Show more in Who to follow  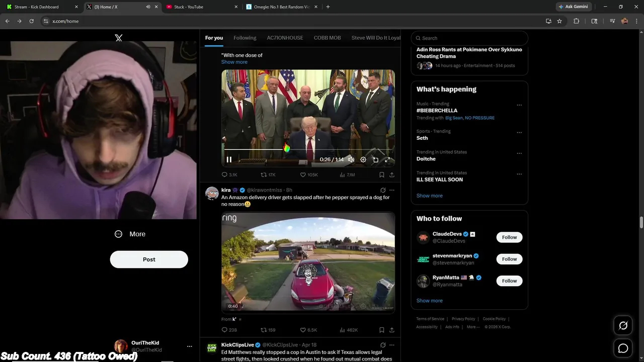430,301
